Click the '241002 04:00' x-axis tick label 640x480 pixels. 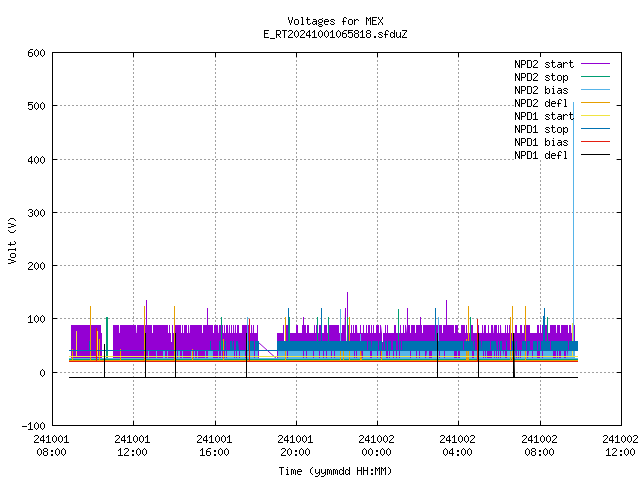(x=457, y=446)
